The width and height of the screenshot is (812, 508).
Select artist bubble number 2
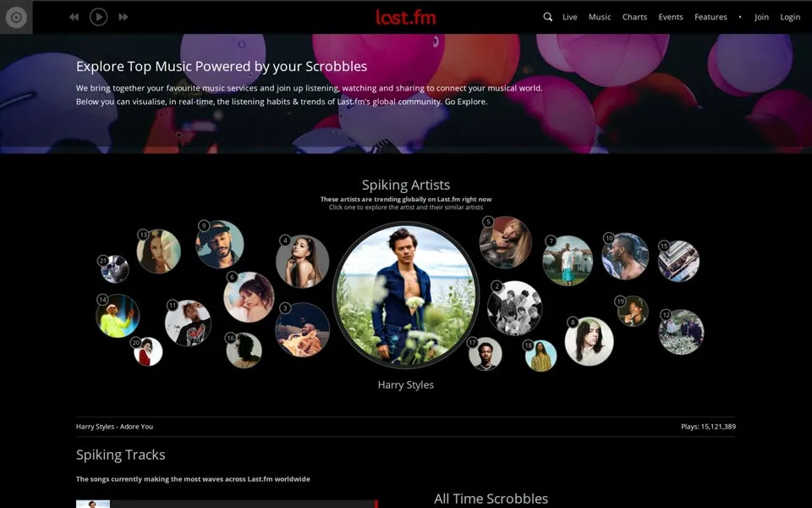[x=515, y=308]
